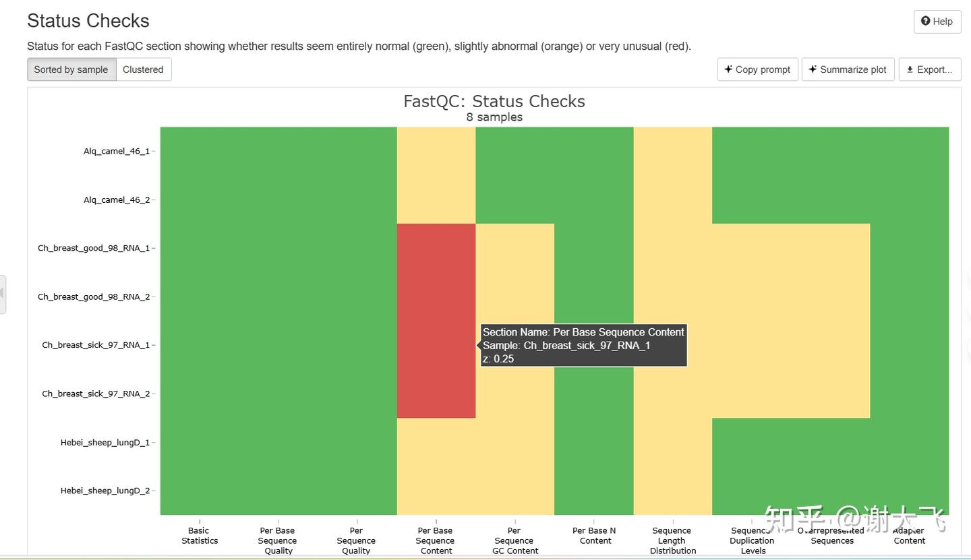
Task: Click yellow Sequence Length Distribution cell for Alq_camel_46_2
Action: point(672,199)
